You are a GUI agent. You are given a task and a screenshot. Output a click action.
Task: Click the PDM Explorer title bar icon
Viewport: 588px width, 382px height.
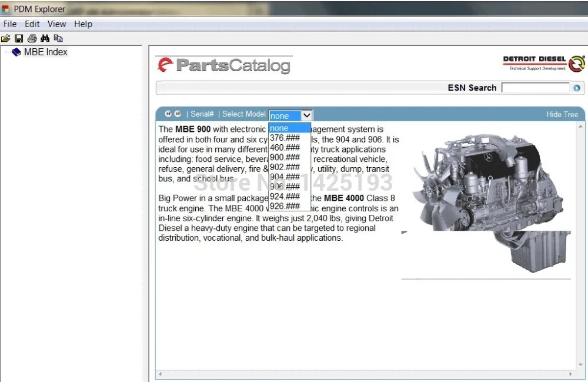5,9
